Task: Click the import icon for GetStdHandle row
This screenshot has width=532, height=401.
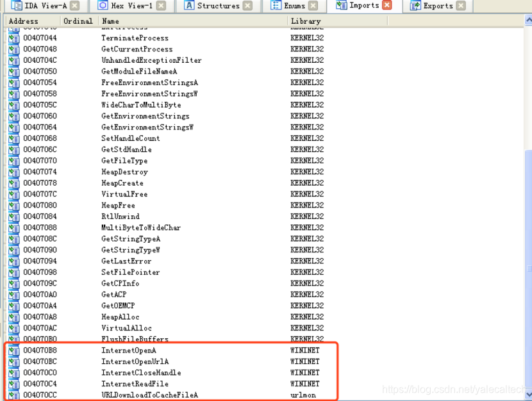Action: point(14,150)
